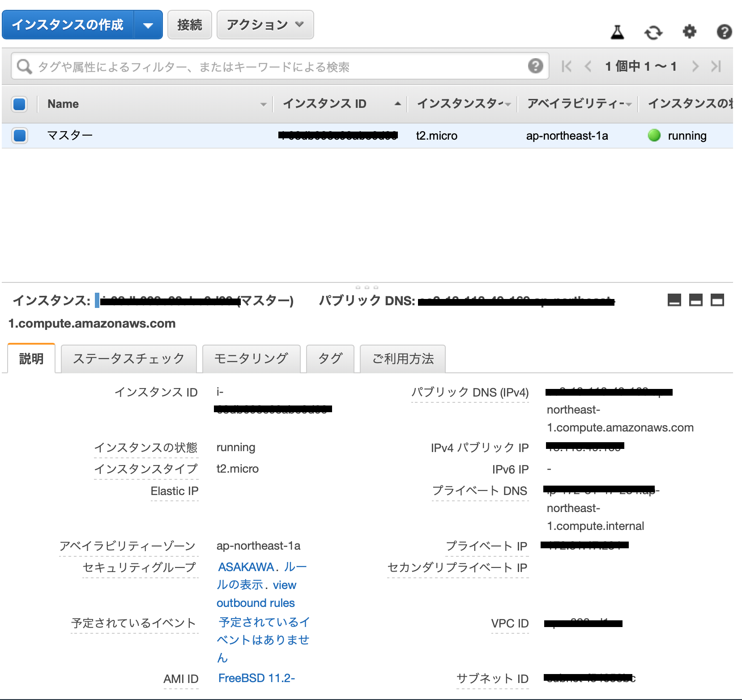Click the green running status indicator

click(654, 135)
